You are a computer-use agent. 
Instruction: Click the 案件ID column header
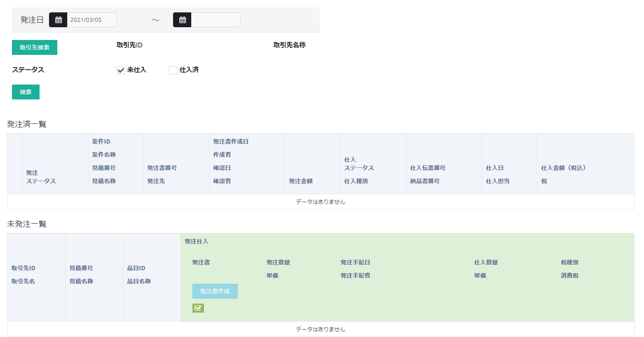tap(101, 141)
